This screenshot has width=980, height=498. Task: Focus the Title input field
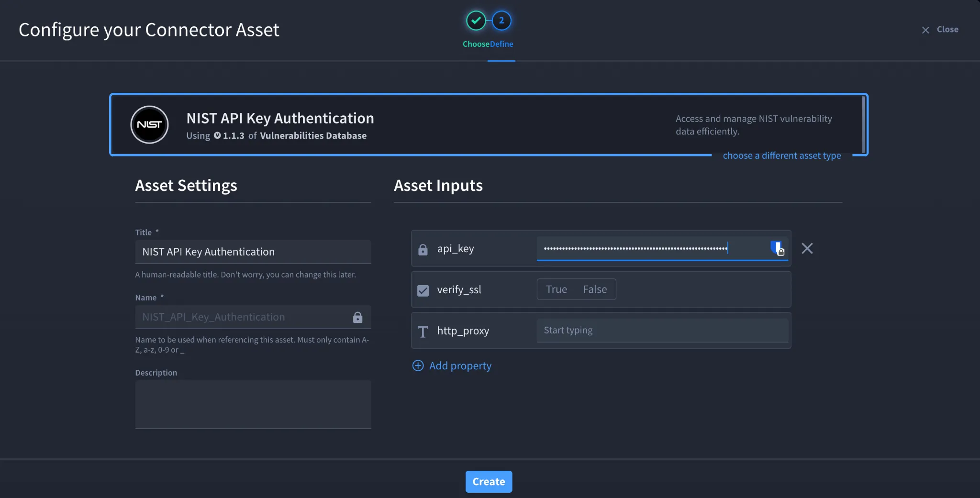[253, 252]
